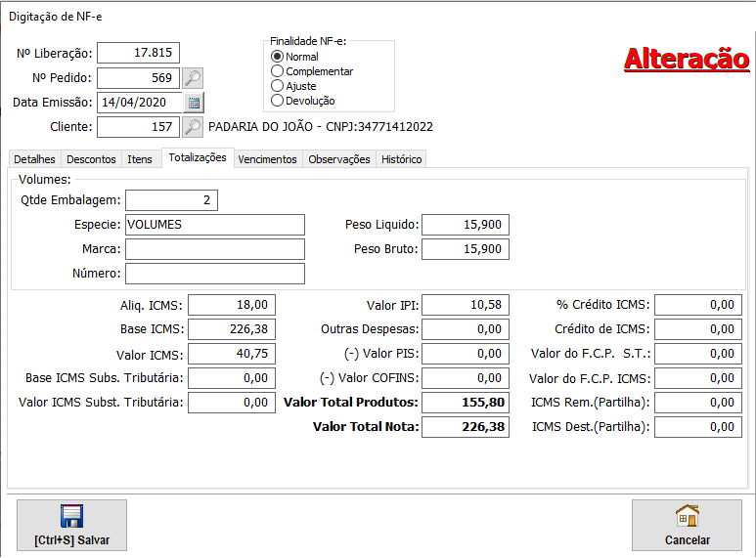Open the Descontos tab
Viewport: 756px width, 558px height.
[x=91, y=159]
